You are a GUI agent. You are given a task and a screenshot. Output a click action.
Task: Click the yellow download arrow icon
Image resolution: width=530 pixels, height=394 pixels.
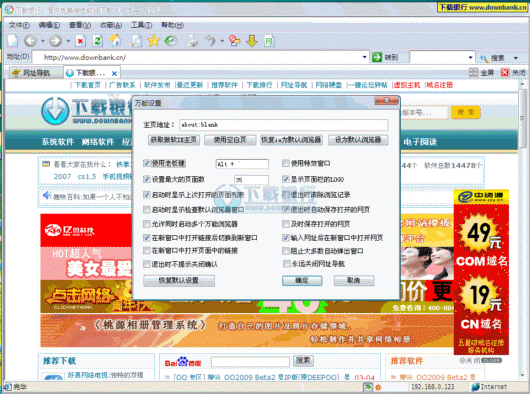coord(252,41)
